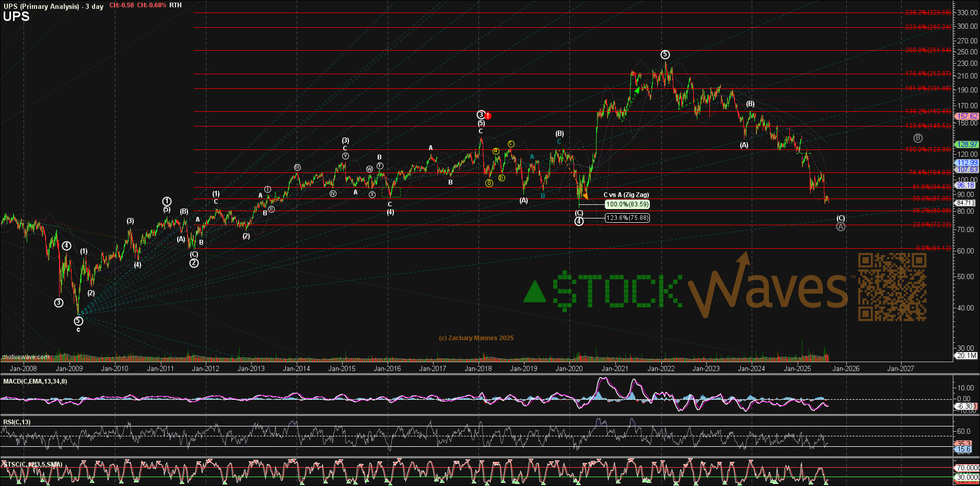Open the STSC stochastic indicator label
The height and width of the screenshot is (486, 980).
pos(32,464)
